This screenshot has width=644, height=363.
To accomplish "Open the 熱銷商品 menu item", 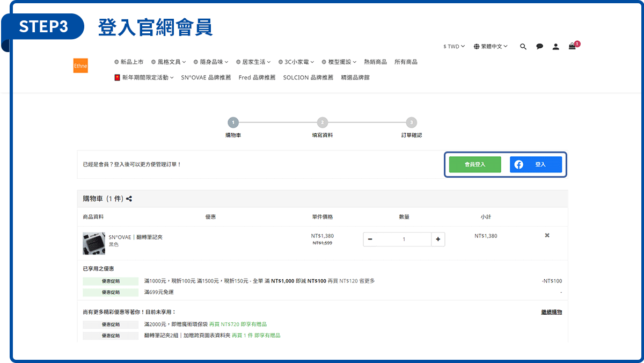I will [375, 62].
